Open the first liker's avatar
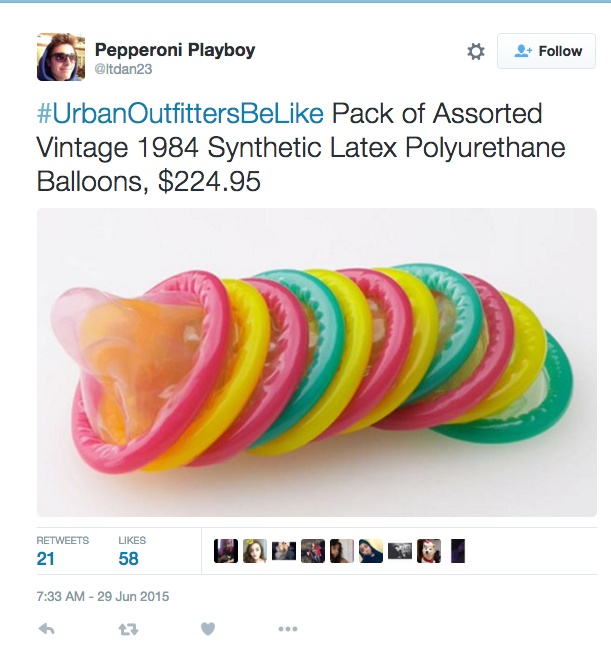Screen dimensions: 611x657 (x=226, y=551)
